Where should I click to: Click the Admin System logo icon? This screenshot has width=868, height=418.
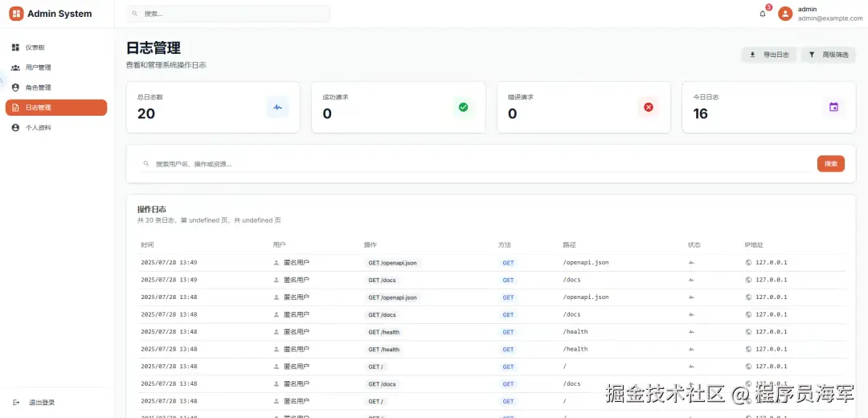coord(17,14)
